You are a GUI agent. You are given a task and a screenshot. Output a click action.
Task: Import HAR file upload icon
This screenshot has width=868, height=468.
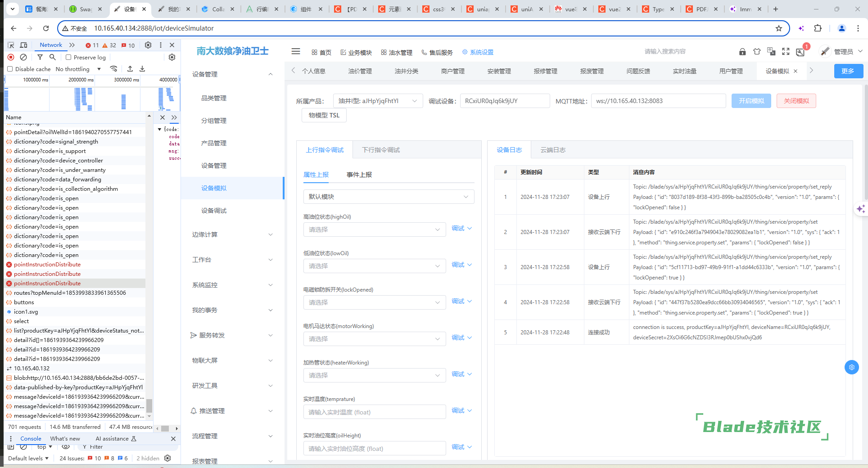pyautogui.click(x=130, y=69)
